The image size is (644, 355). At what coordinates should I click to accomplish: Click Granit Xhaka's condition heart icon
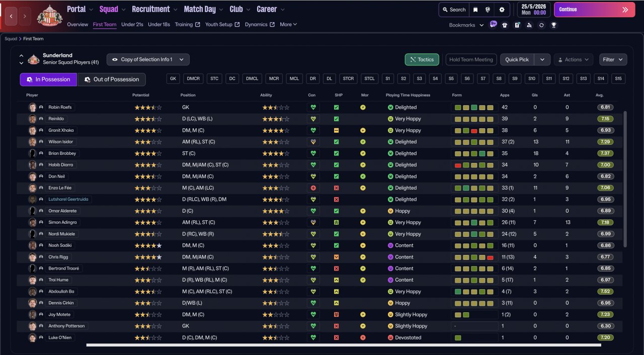click(313, 130)
